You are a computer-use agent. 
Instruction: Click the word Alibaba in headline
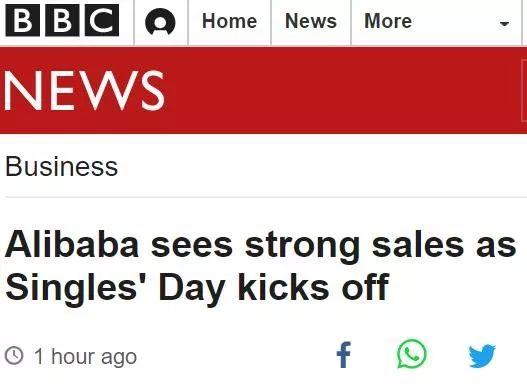[72, 245]
